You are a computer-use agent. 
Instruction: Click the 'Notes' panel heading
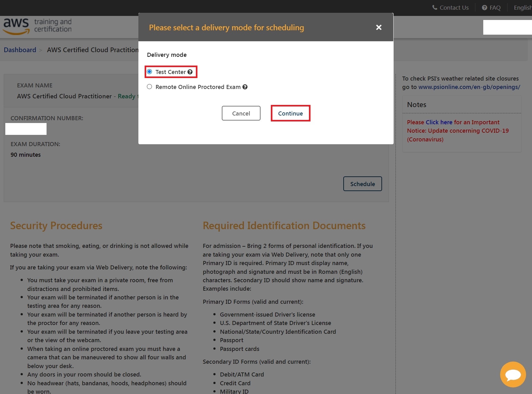coord(417,105)
